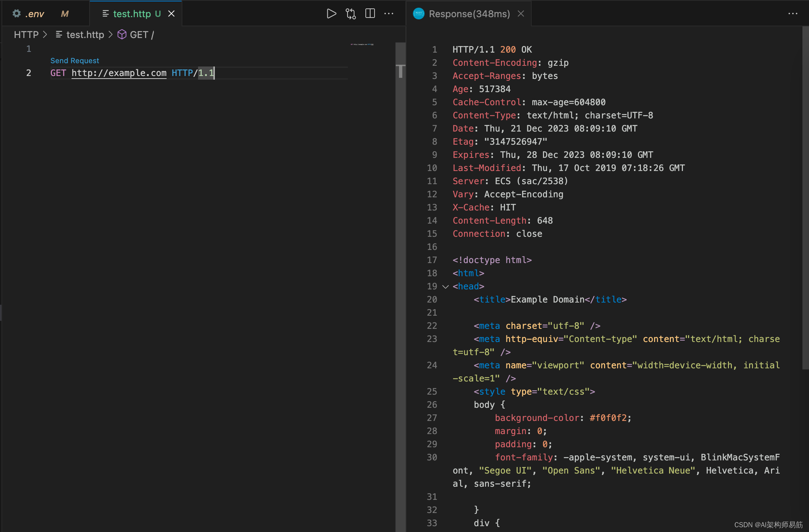Click the Cache-Control header name

[487, 102]
